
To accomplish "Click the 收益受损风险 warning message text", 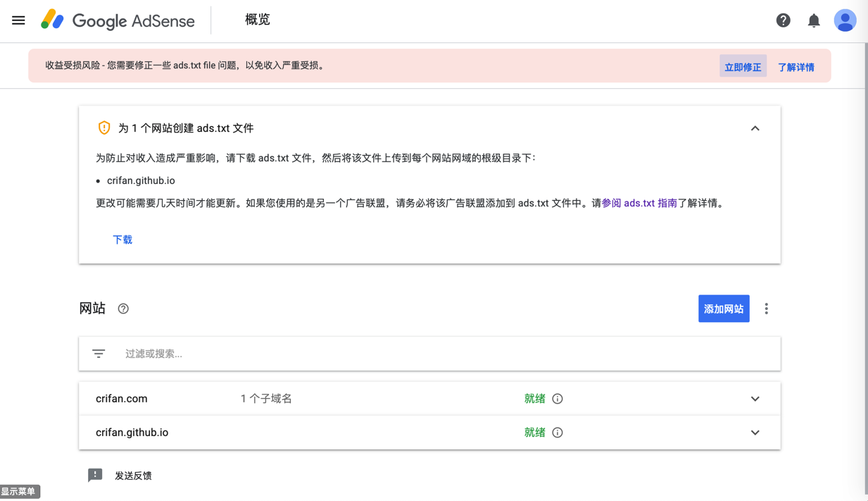I will coord(186,66).
